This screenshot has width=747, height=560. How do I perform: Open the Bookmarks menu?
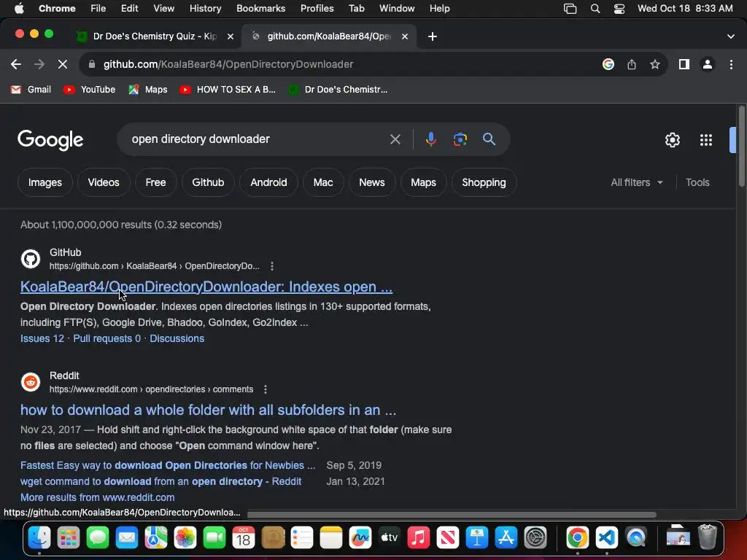(x=260, y=8)
